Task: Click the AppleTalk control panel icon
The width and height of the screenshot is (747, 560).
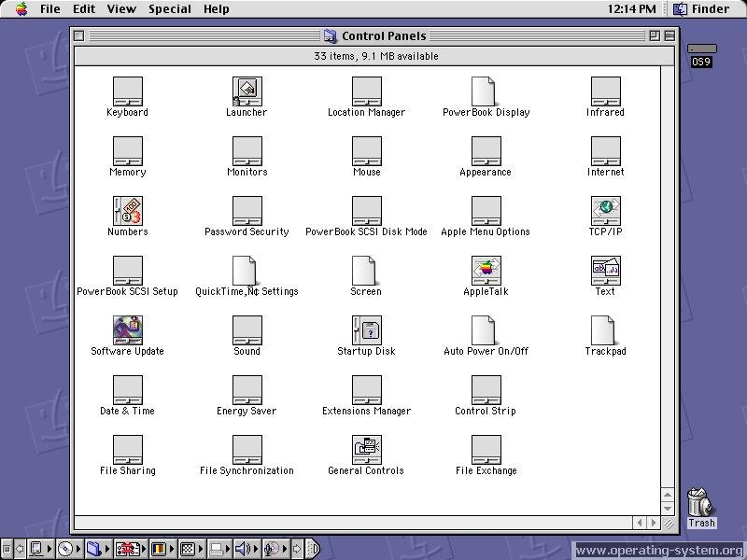Action: tap(486, 271)
